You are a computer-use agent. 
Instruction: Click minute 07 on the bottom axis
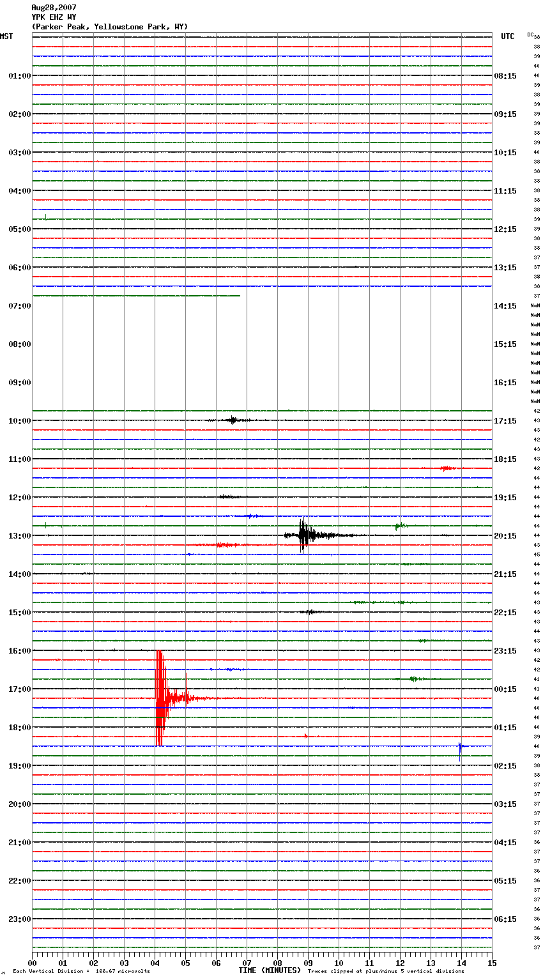(x=247, y=963)
